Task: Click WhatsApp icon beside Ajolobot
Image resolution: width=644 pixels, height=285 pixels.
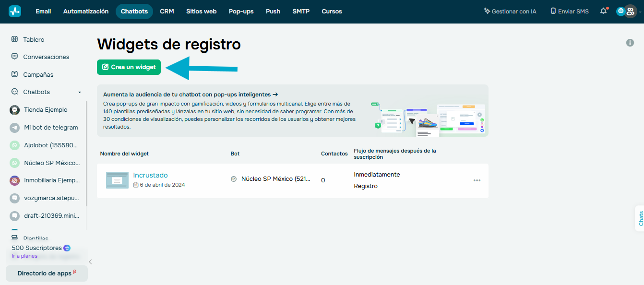Action: pyautogui.click(x=14, y=145)
